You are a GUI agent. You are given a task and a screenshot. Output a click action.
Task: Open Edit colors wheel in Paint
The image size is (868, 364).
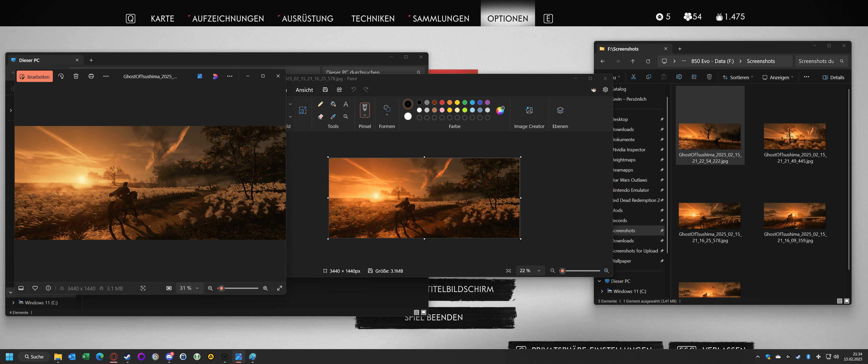(500, 110)
